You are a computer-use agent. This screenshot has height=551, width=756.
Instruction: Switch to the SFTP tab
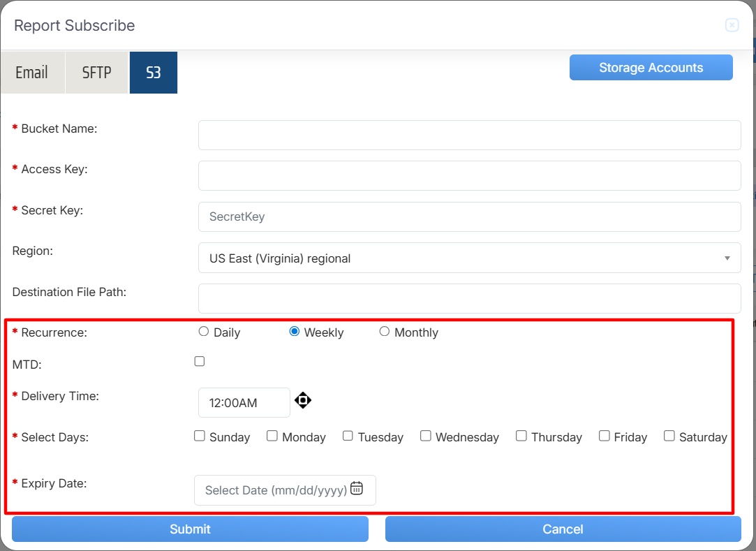[97, 73]
